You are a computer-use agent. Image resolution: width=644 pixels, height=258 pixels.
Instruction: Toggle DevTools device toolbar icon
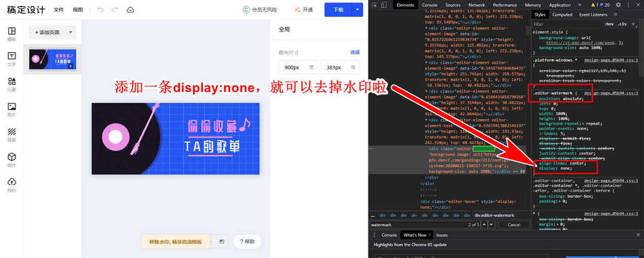(x=384, y=5)
